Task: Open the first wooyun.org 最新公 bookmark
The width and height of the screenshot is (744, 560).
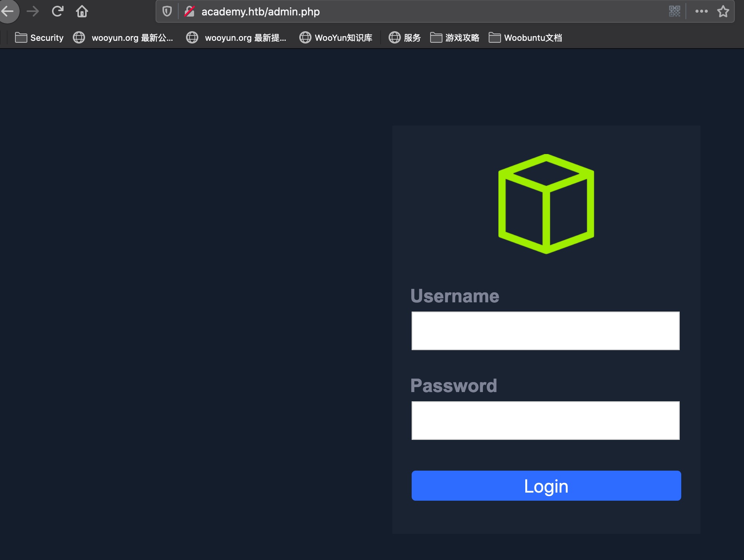Action: click(123, 38)
